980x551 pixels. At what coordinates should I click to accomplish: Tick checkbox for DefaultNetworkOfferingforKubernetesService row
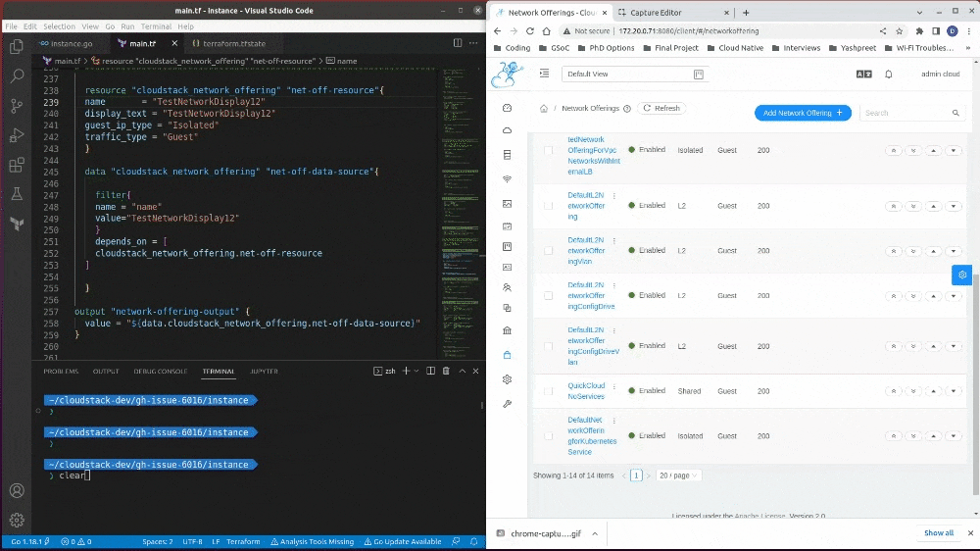(x=548, y=436)
